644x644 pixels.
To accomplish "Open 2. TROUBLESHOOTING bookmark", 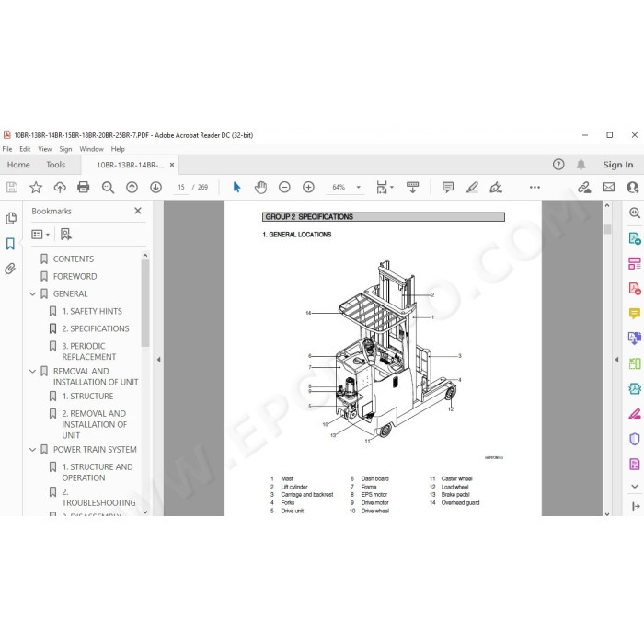I will coord(98,498).
